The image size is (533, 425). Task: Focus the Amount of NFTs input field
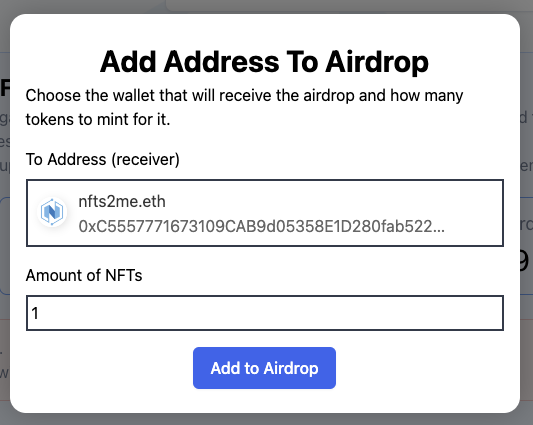click(x=265, y=313)
